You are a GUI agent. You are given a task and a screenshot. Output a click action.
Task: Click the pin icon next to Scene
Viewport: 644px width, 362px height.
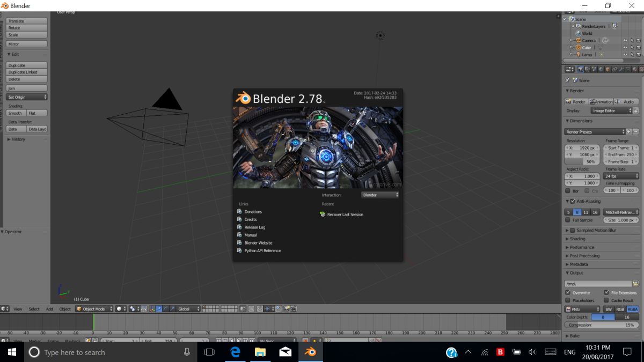pos(567,80)
